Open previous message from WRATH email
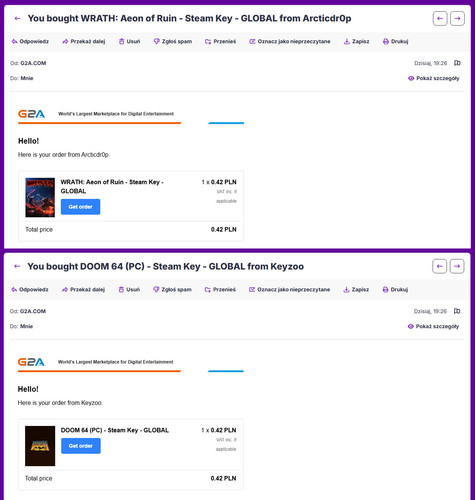475x500 pixels. (440, 18)
